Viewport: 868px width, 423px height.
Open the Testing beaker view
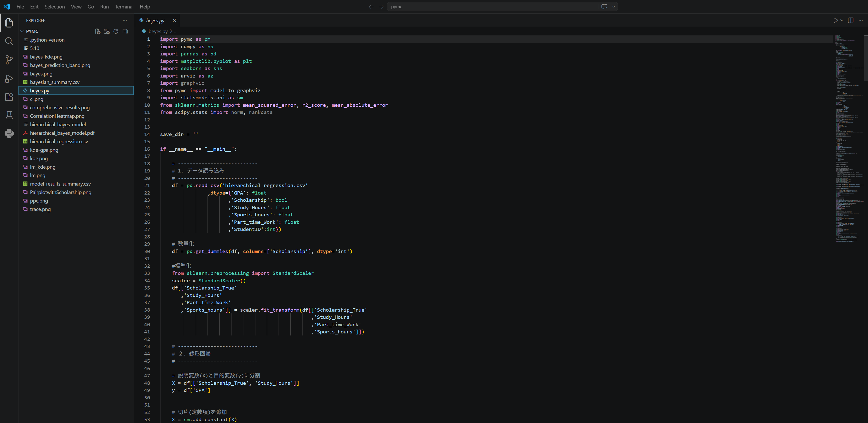click(9, 115)
